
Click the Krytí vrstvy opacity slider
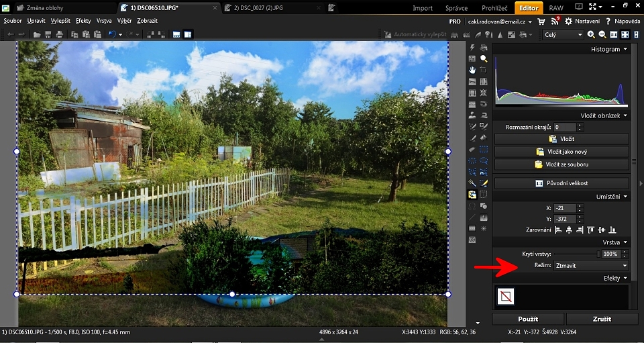pyautogui.click(x=577, y=254)
